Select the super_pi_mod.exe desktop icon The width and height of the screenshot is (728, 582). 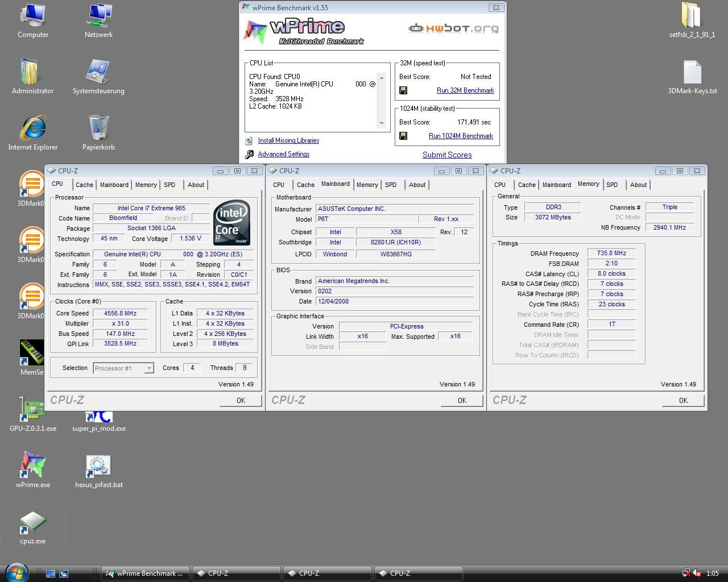coord(98,421)
